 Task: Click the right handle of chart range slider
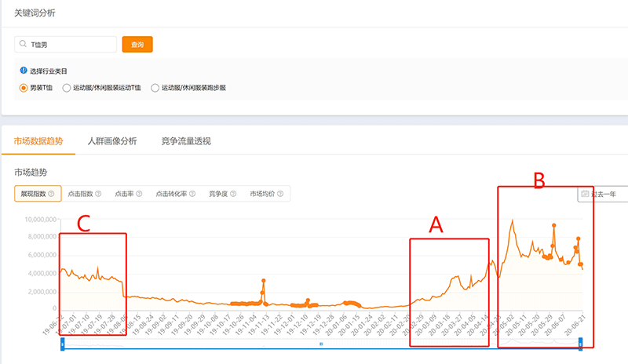tap(580, 343)
